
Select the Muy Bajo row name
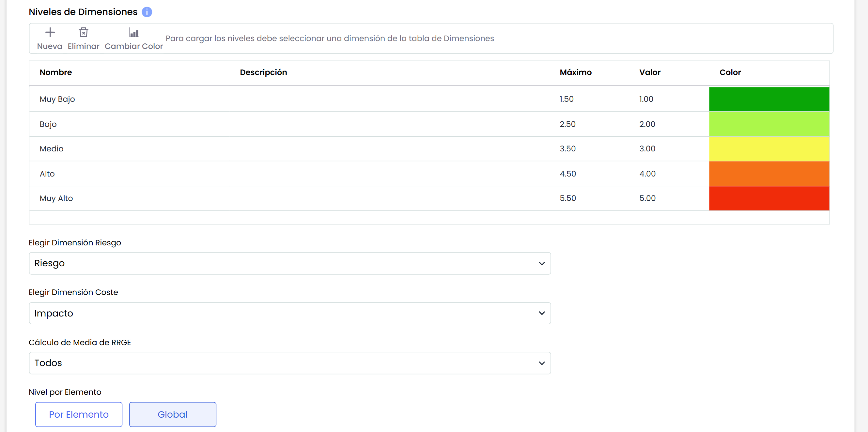point(57,99)
